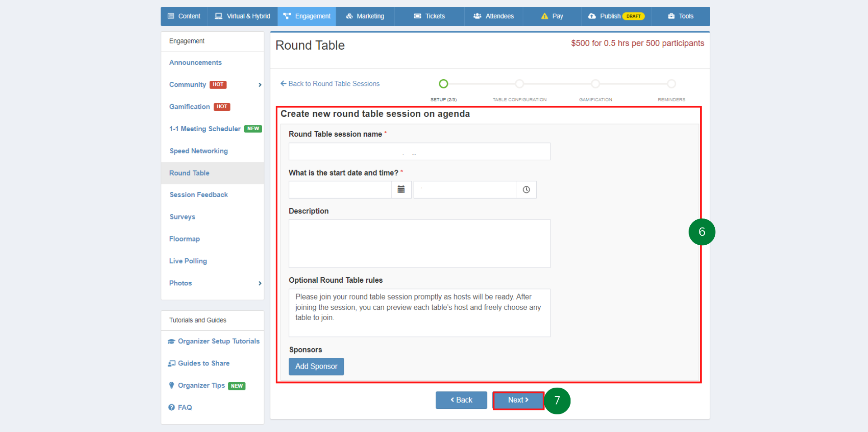The height and width of the screenshot is (432, 868).
Task: Click the question mark icon next to FAQ
Action: tap(171, 407)
